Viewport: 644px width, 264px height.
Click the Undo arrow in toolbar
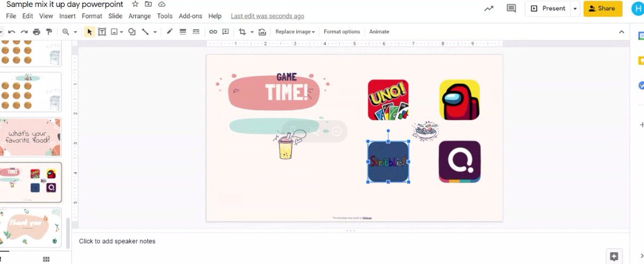pyautogui.click(x=12, y=32)
